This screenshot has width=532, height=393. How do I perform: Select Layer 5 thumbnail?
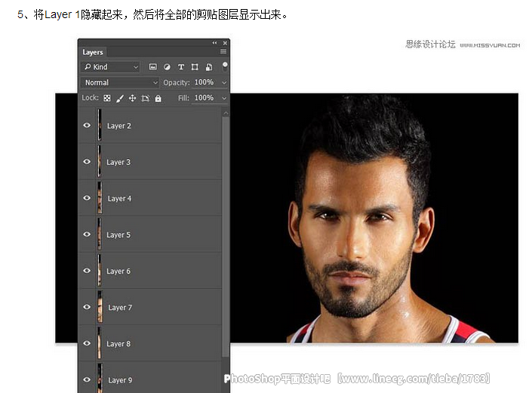[x=100, y=234]
